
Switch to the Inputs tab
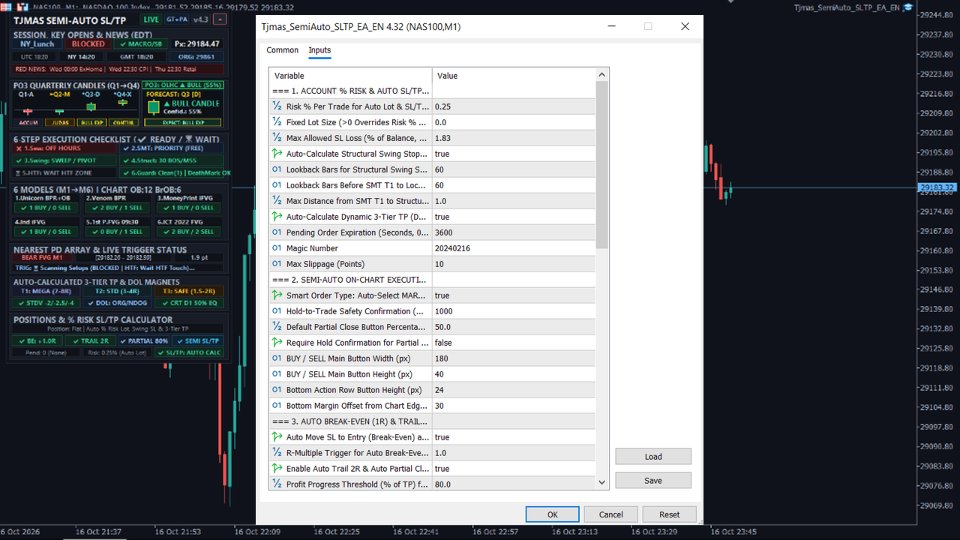pos(320,50)
